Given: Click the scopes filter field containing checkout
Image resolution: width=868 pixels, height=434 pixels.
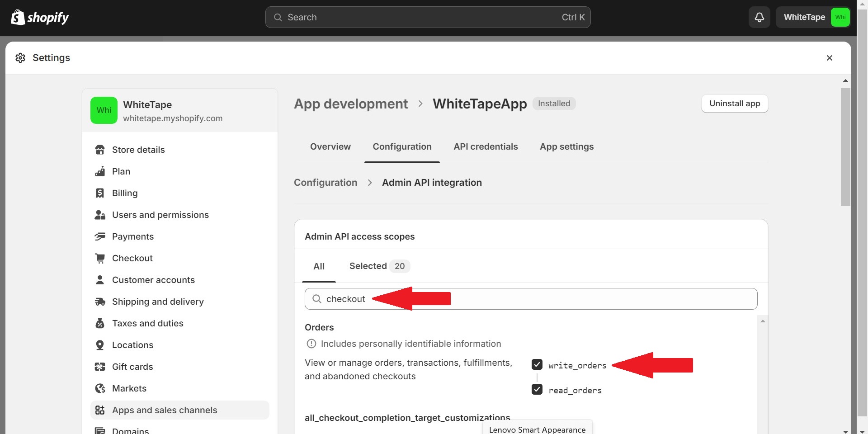Looking at the screenshot, I should [x=531, y=299].
